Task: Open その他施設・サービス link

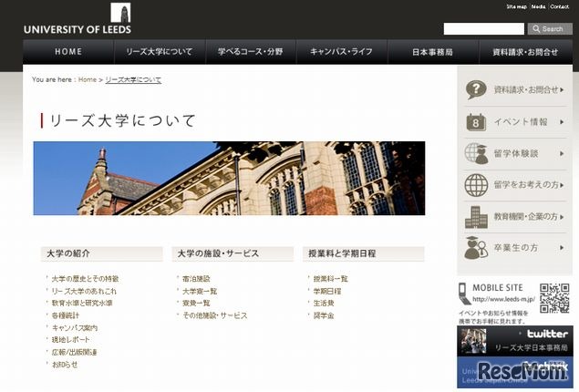Action: [215, 315]
